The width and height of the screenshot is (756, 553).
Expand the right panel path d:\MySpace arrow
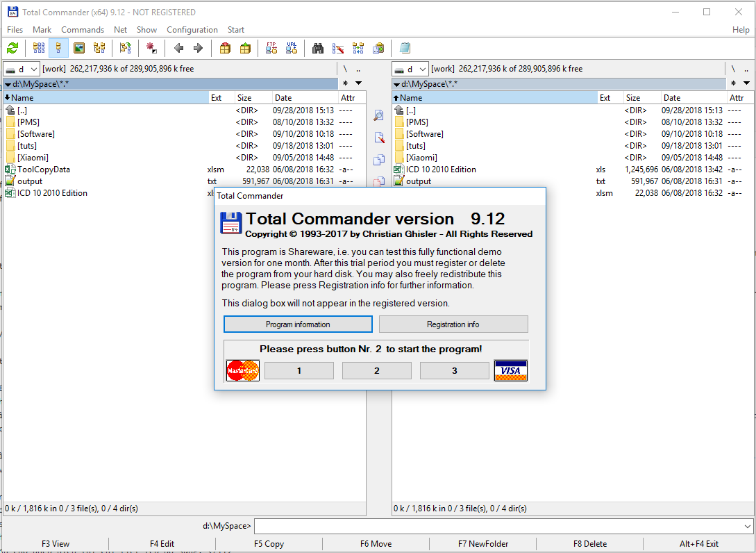coord(396,85)
